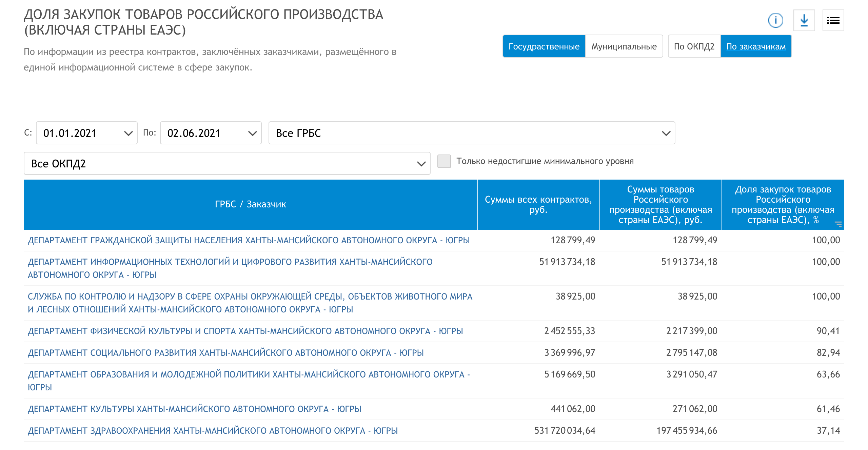
Task: Click the value 5 169 669,50
Action: point(570,374)
